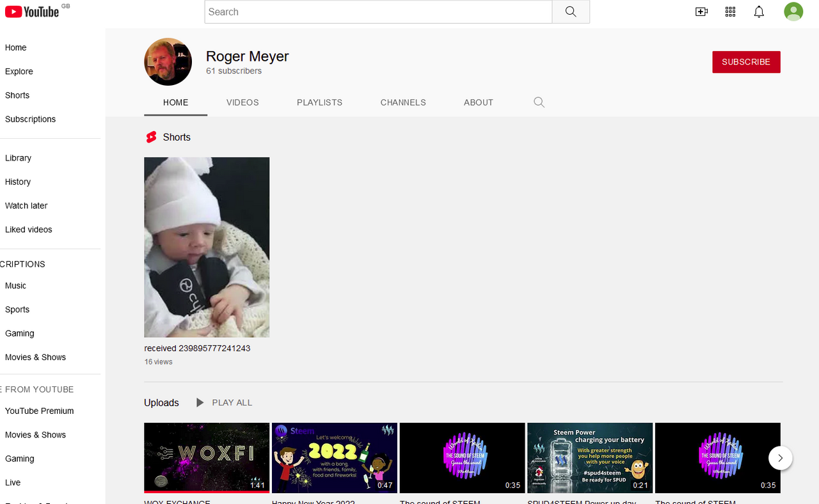Click Play All triangle icon
Screen dimensions: 819x504
200,402
